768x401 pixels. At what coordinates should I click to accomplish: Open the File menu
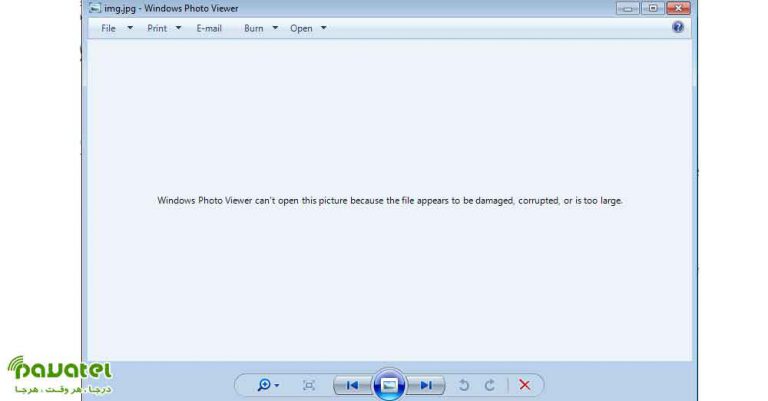pos(108,28)
